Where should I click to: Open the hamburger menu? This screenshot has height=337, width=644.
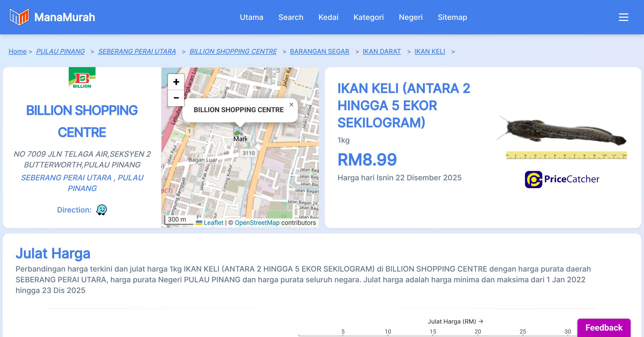(623, 17)
